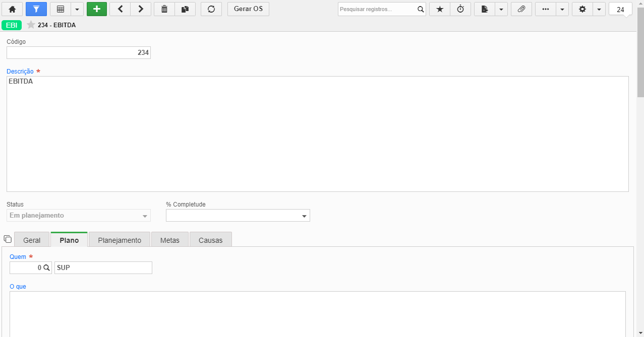Image resolution: width=644 pixels, height=337 pixels.
Task: Switch to the Metas tab
Action: (x=170, y=240)
